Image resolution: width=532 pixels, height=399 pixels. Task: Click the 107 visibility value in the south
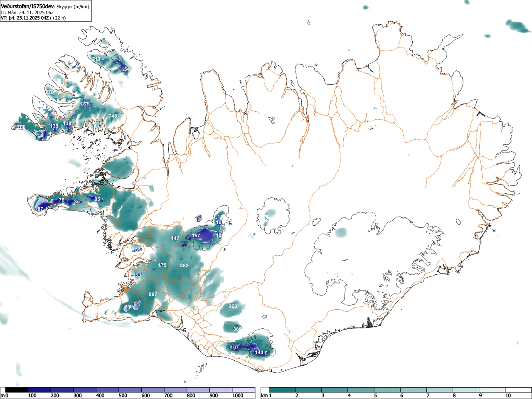point(235,347)
